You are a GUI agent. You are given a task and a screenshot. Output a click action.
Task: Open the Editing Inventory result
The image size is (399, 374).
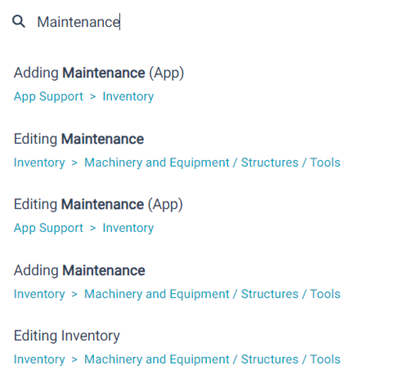(67, 336)
